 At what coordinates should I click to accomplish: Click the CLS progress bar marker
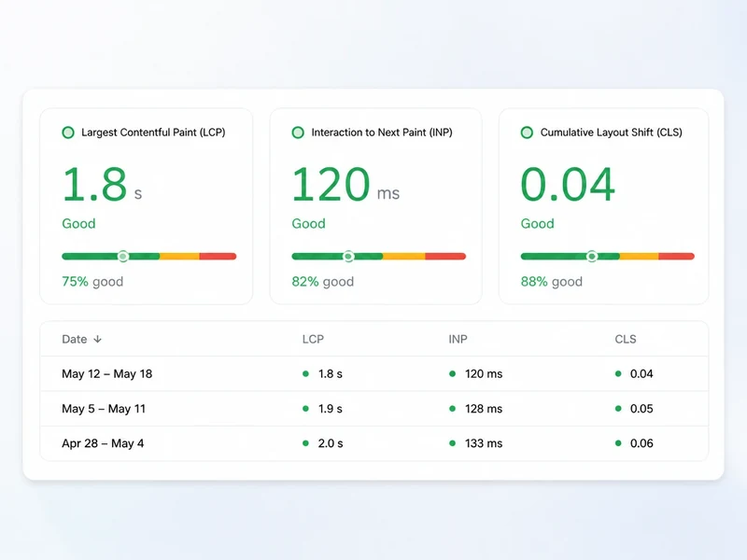coord(592,256)
